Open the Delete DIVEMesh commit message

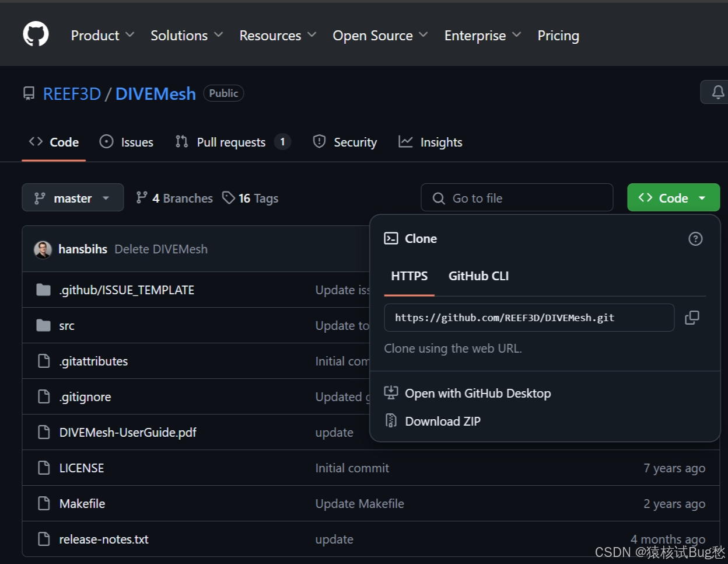coord(161,249)
